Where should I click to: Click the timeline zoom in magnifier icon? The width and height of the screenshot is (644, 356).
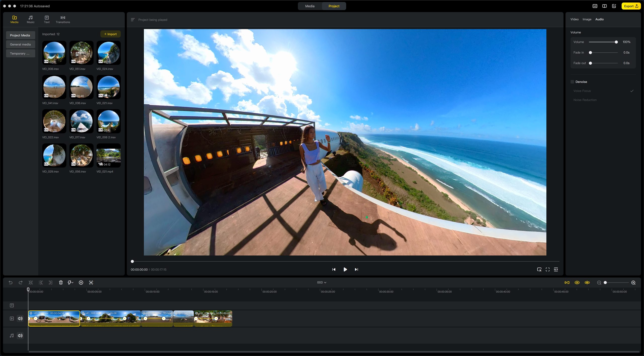633,283
